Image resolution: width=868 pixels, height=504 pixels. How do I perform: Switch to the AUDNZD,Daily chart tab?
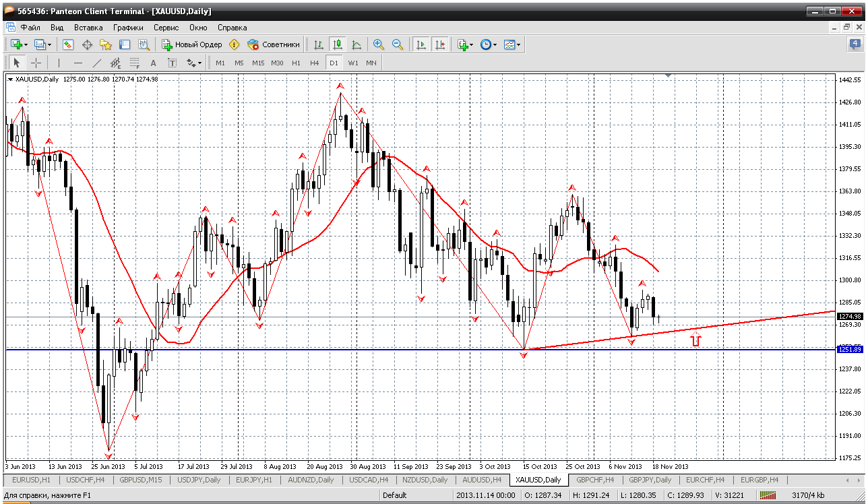pyautogui.click(x=310, y=480)
